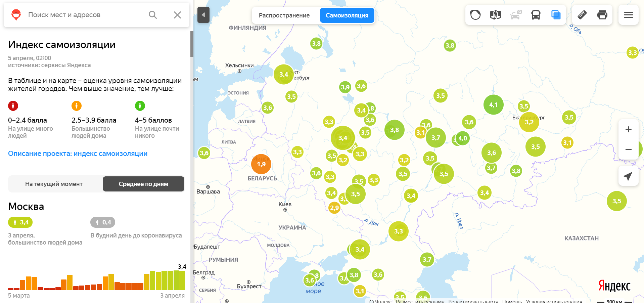Click the search magnifier icon

pos(152,15)
